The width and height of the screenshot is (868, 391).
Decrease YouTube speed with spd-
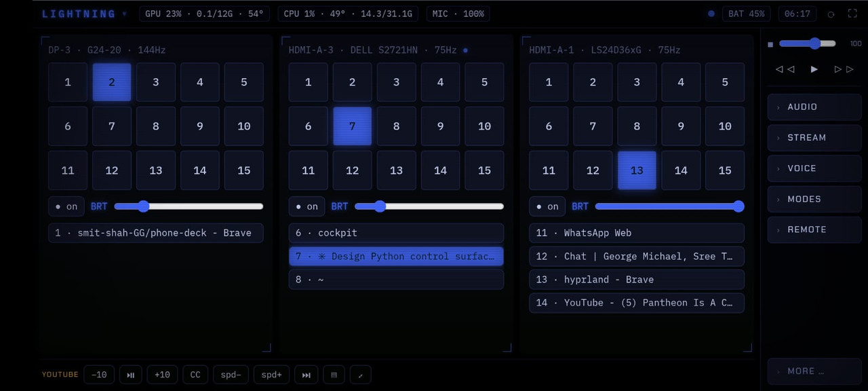click(x=231, y=375)
